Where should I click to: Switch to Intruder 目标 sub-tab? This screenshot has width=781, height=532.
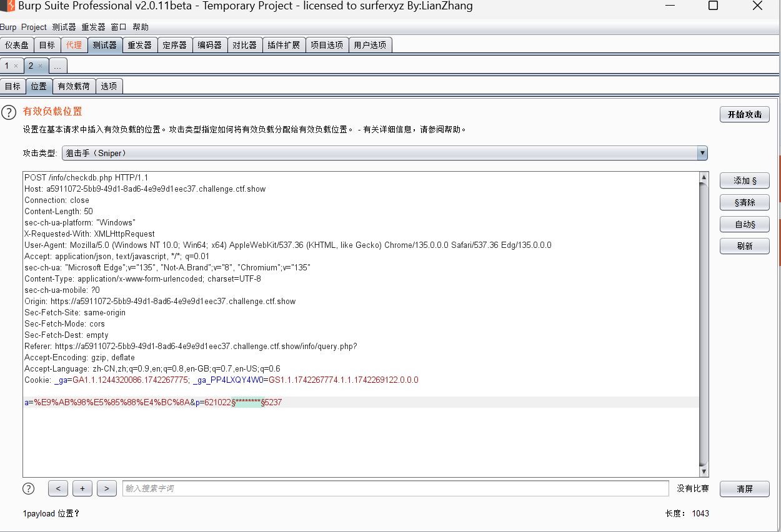click(12, 86)
